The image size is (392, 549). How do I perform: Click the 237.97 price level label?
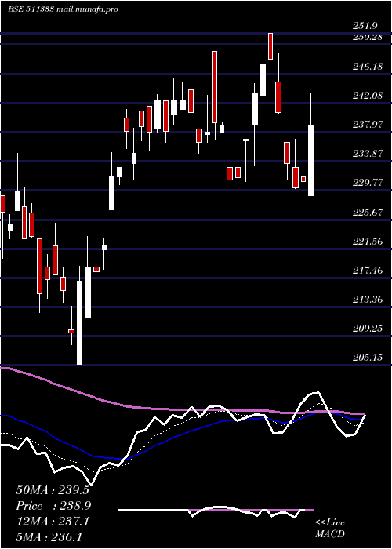[x=367, y=124]
